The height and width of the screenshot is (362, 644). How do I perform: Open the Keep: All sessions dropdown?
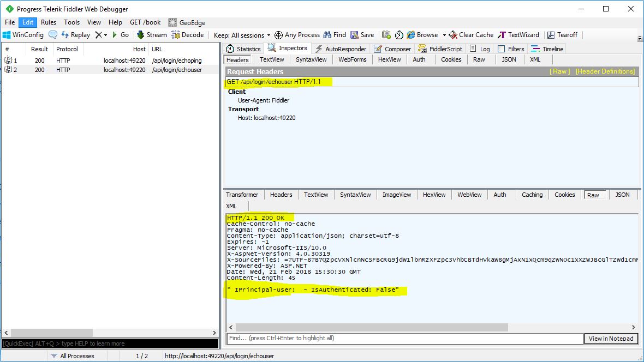tap(242, 35)
